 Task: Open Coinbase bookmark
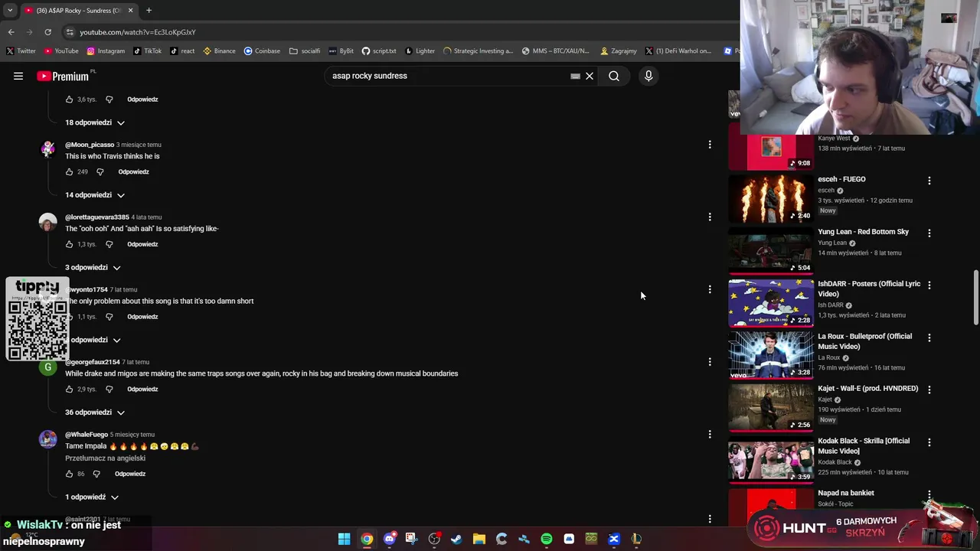click(262, 51)
